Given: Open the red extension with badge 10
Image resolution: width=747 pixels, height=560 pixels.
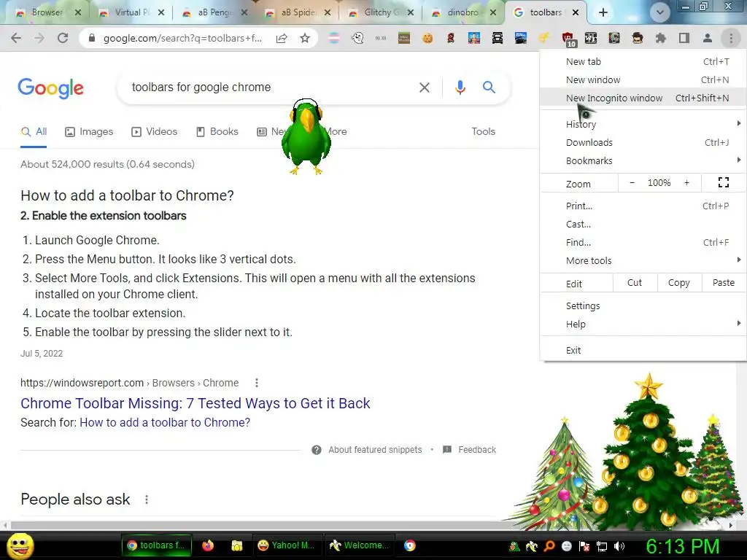Looking at the screenshot, I should point(568,39).
